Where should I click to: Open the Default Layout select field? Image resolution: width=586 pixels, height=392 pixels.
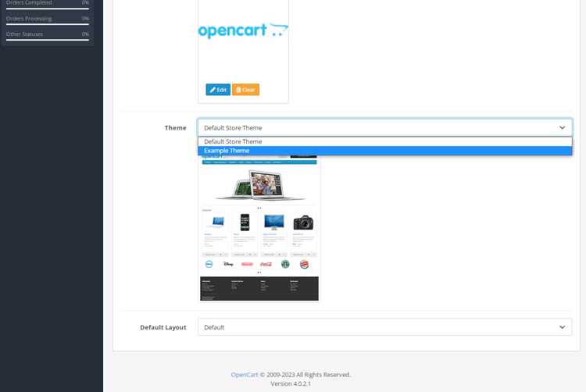coord(385,327)
